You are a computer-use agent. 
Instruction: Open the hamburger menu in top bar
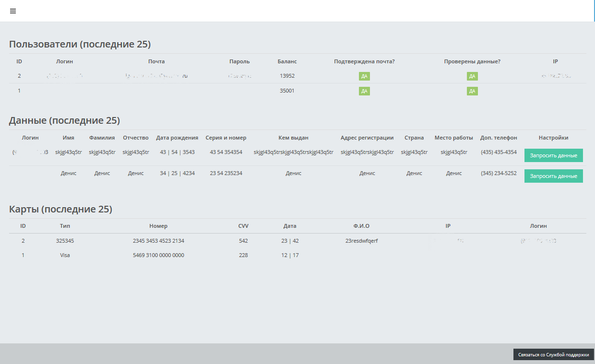[x=13, y=11]
